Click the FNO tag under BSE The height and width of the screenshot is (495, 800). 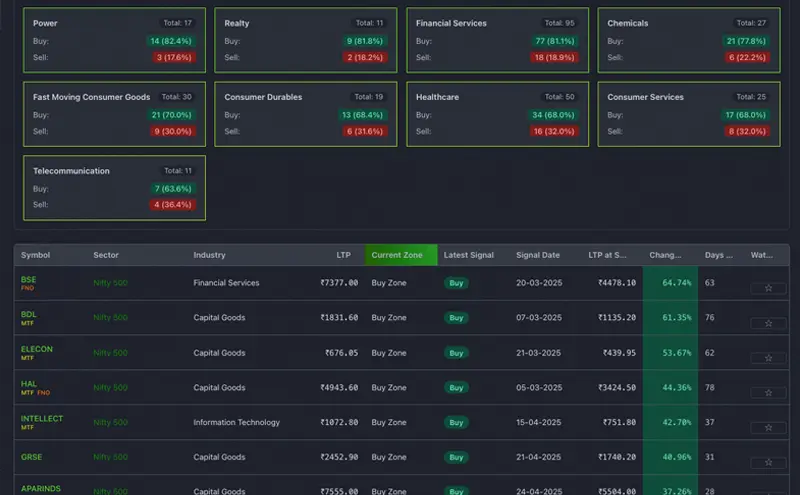coord(28,288)
